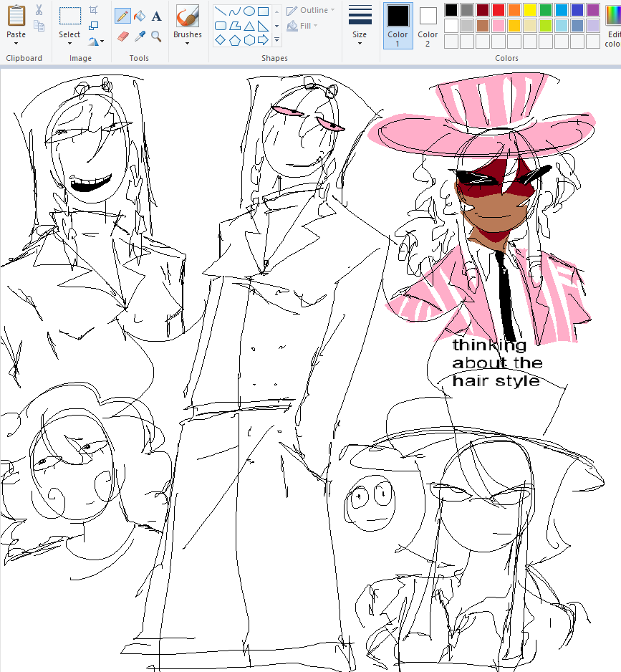Screen dimensions: 621x672
Task: Choose the Oval shape
Action: click(x=249, y=11)
